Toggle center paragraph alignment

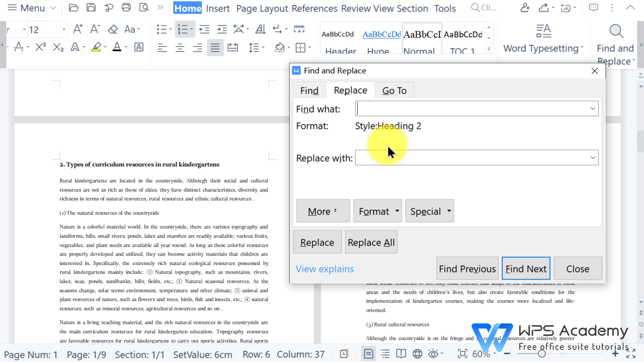pyautogui.click(x=180, y=48)
